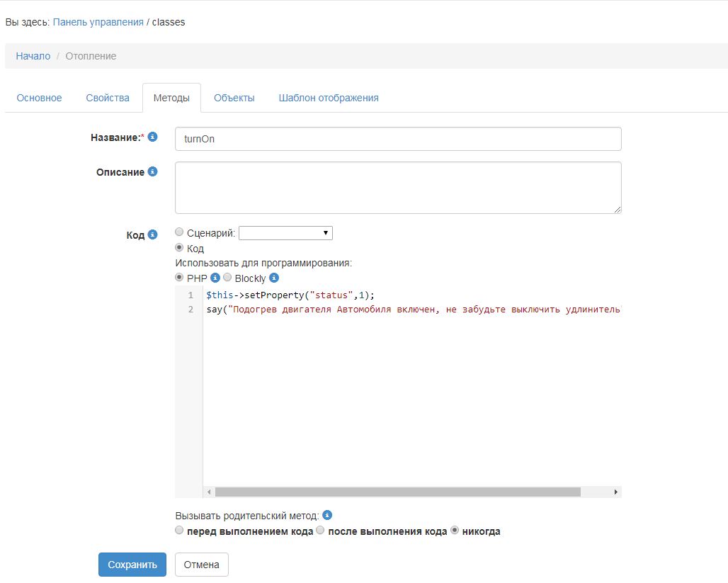Image resolution: width=728 pixels, height=583 pixels.
Task: Click the horizontal scrollbar in code editor
Action: pos(397,492)
